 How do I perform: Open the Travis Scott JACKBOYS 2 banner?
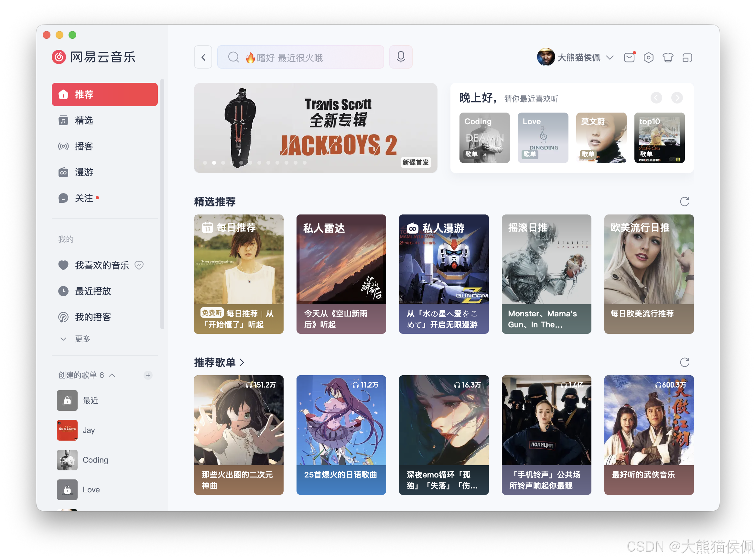(x=316, y=128)
